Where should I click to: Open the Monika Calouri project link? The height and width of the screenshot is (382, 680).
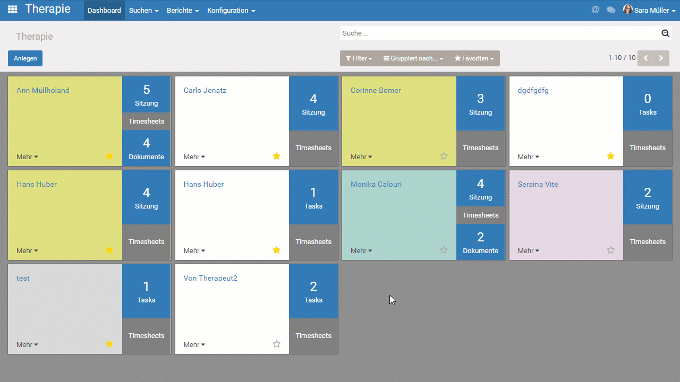pos(376,184)
